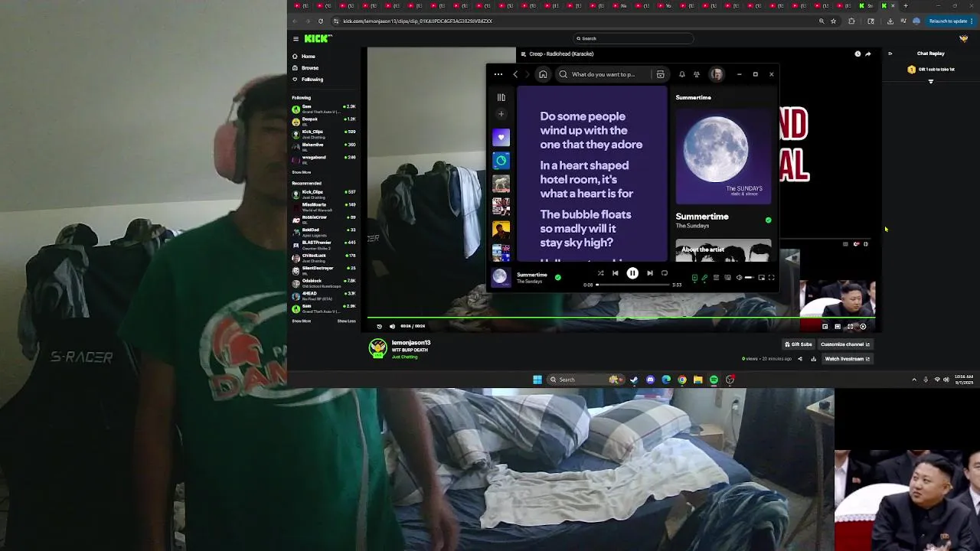Seek on Spotify progress bar

pyautogui.click(x=633, y=285)
